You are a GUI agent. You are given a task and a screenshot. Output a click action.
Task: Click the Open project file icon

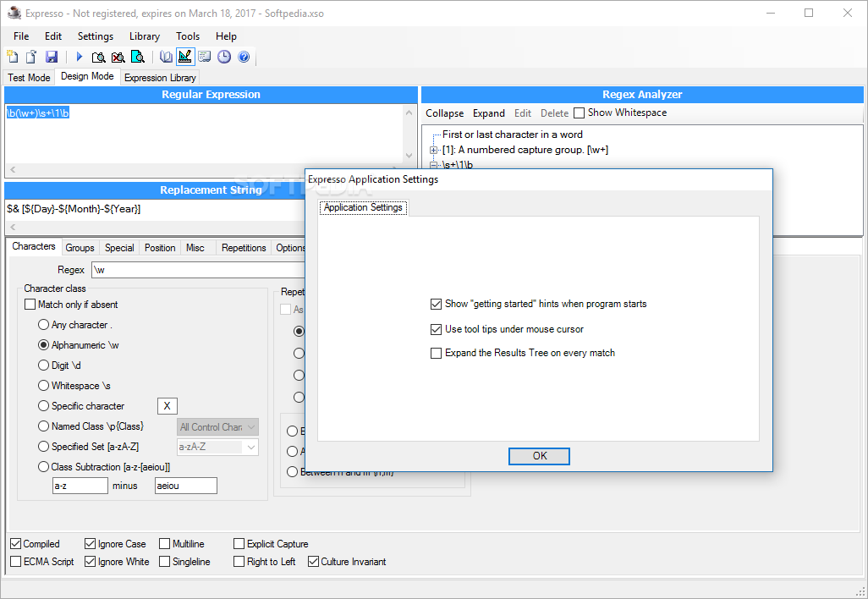[31, 57]
